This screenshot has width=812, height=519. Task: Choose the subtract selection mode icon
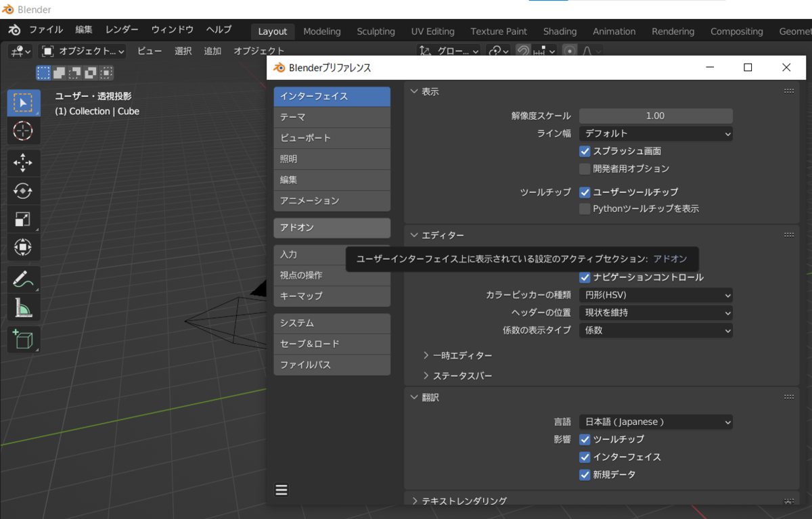click(75, 73)
